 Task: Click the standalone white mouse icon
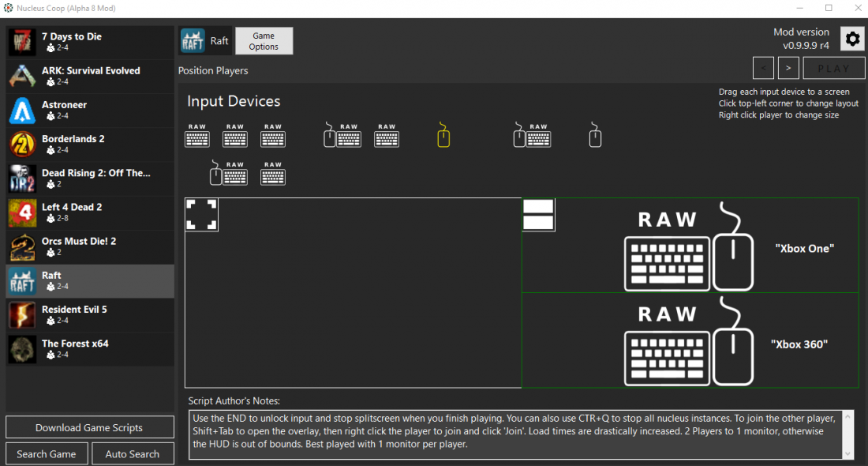[x=595, y=136]
